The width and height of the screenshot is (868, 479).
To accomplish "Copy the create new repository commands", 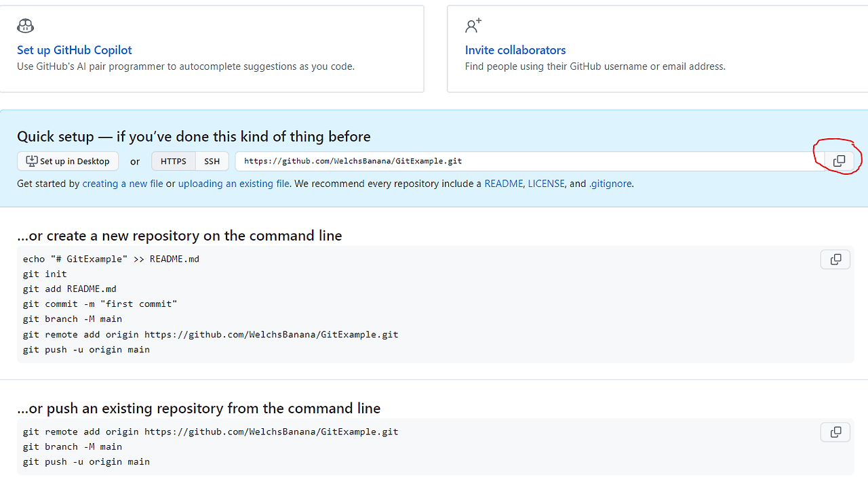I will click(835, 259).
